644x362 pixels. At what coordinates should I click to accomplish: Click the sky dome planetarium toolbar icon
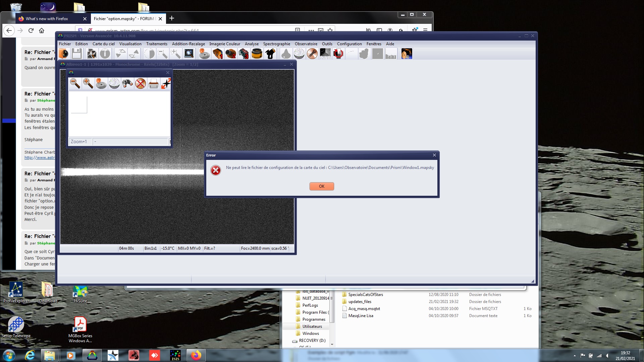299,54
